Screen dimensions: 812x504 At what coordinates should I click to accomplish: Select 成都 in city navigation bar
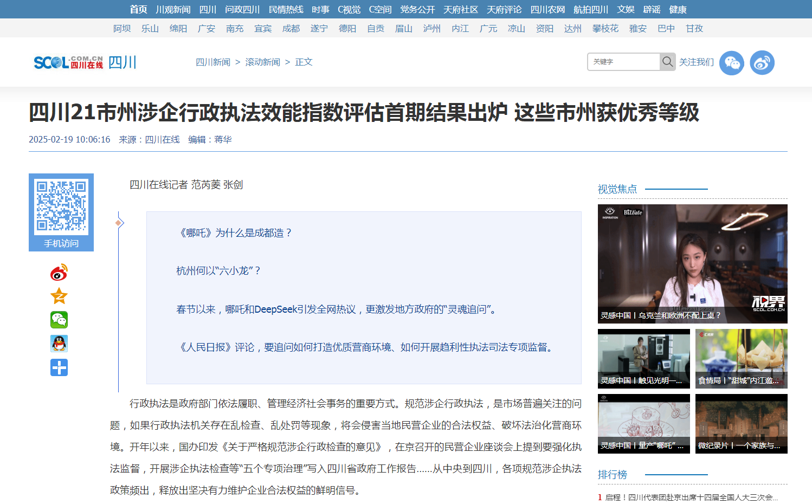point(291,28)
